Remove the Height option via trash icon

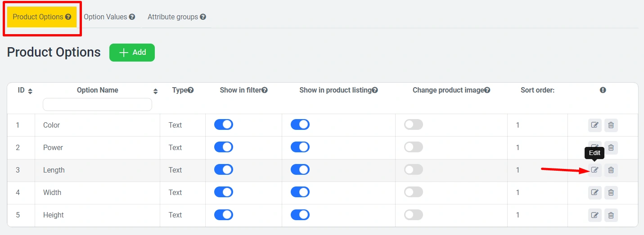coord(611,215)
